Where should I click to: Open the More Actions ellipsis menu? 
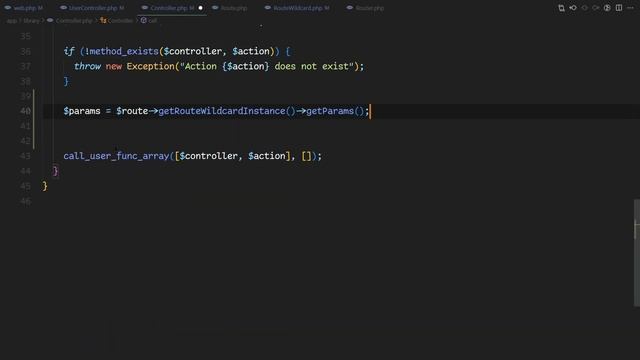tap(630, 8)
